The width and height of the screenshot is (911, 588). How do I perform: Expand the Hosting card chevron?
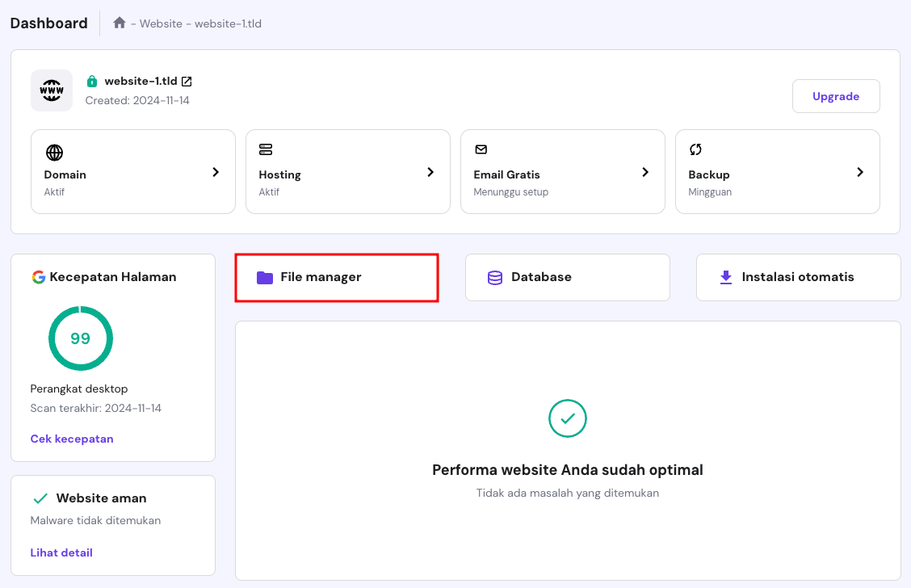click(430, 172)
